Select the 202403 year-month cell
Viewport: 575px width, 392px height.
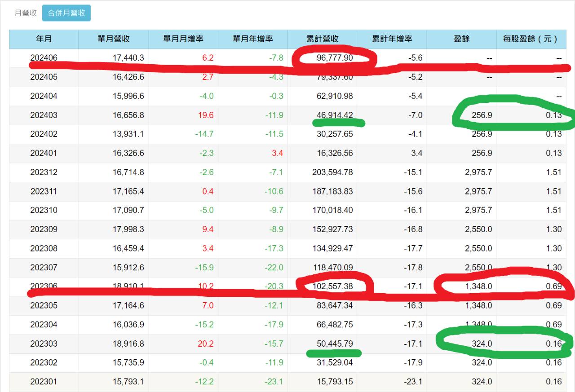[x=44, y=115]
